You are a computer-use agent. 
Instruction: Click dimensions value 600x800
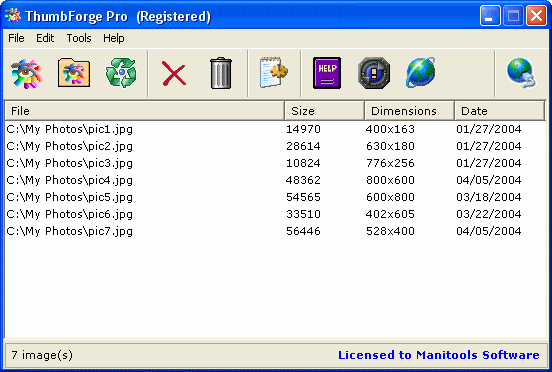390,197
